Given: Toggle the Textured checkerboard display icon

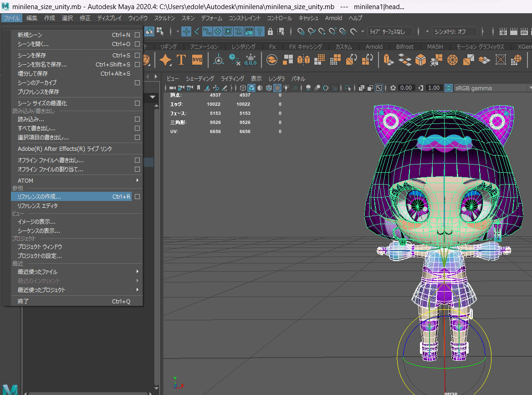Looking at the screenshot, I should tap(277, 88).
